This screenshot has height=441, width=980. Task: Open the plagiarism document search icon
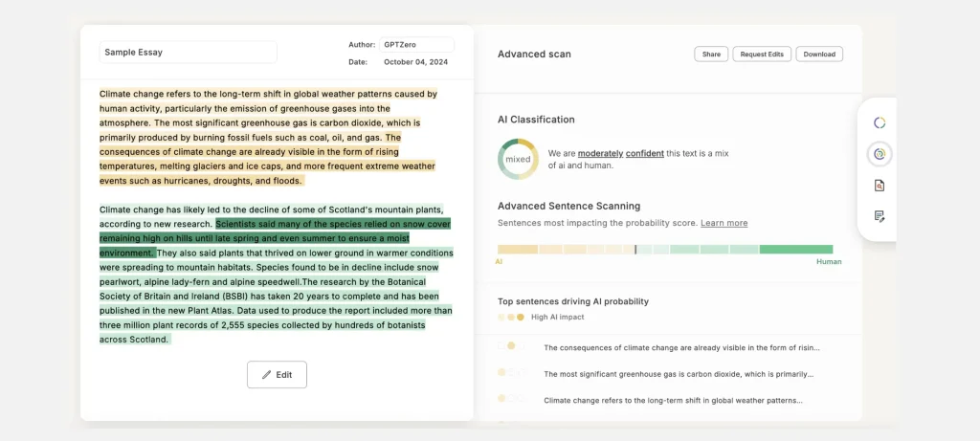pyautogui.click(x=880, y=185)
